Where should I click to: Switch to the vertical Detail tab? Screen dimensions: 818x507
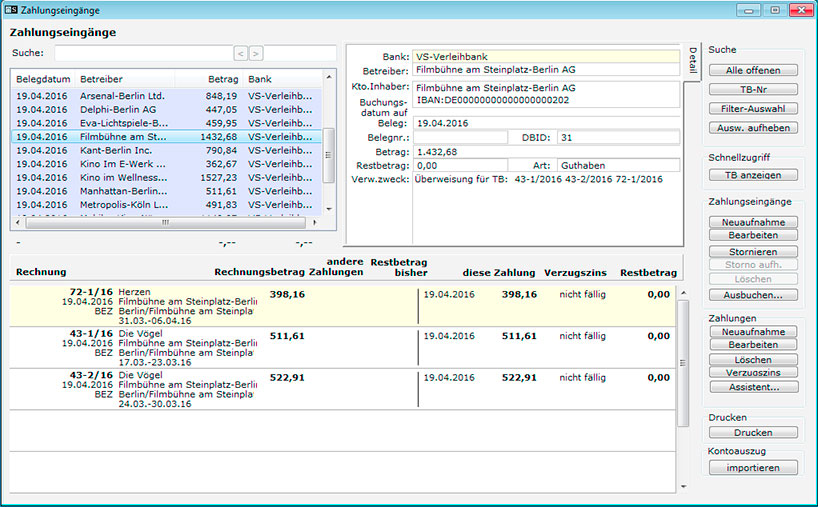pyautogui.click(x=692, y=61)
